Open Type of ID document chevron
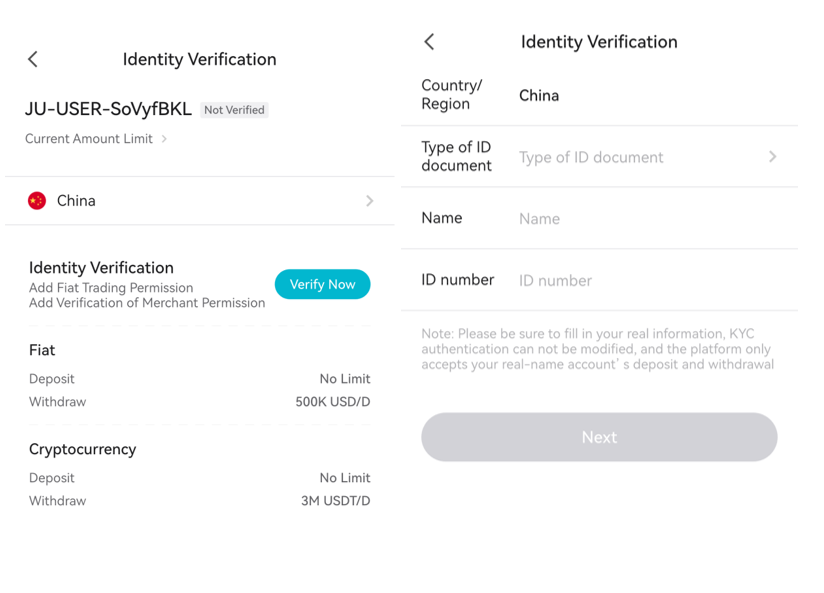 point(772,157)
